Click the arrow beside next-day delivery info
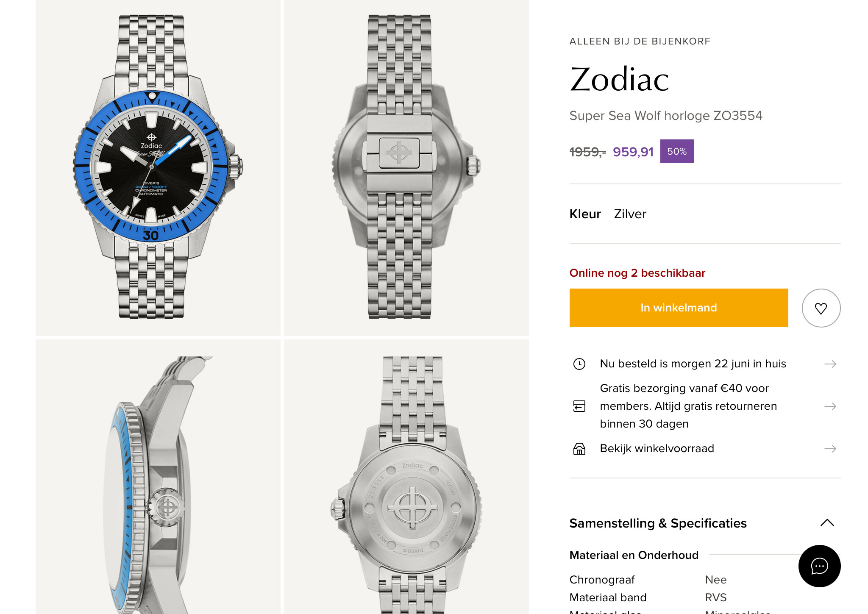 pos(830,364)
